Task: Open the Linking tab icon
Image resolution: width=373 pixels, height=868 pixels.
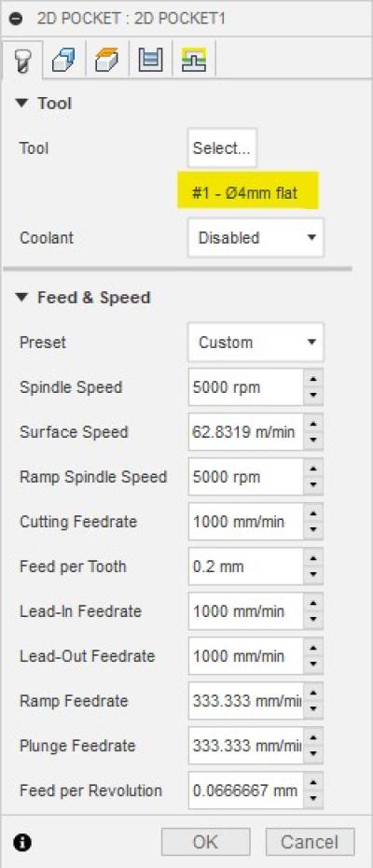Action: coord(193,60)
